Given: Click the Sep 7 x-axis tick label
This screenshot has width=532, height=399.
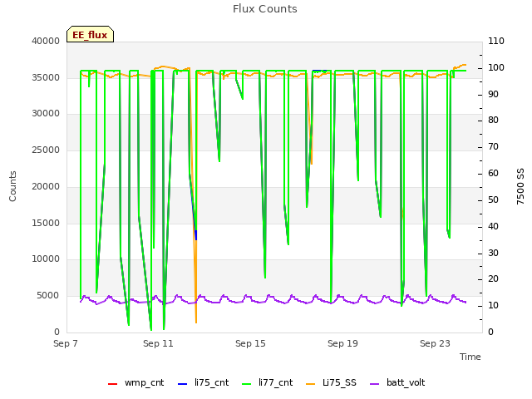Looking at the screenshot, I should click(66, 343).
